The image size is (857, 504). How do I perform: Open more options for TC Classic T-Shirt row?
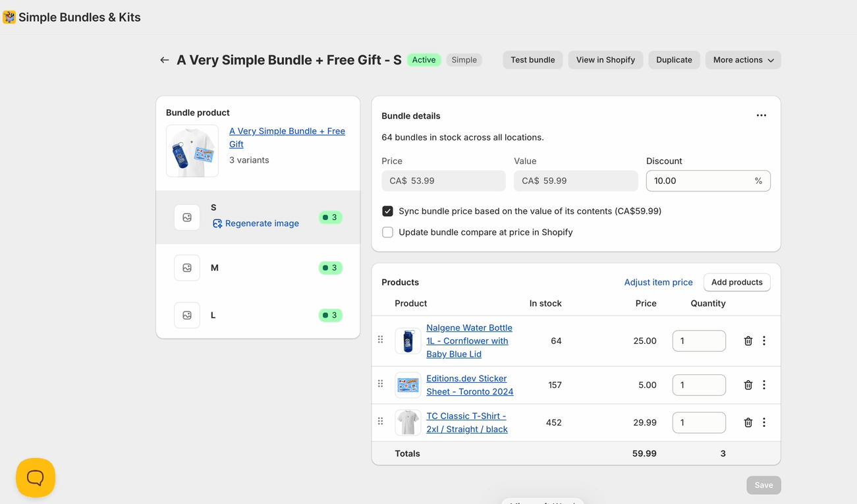tap(764, 422)
